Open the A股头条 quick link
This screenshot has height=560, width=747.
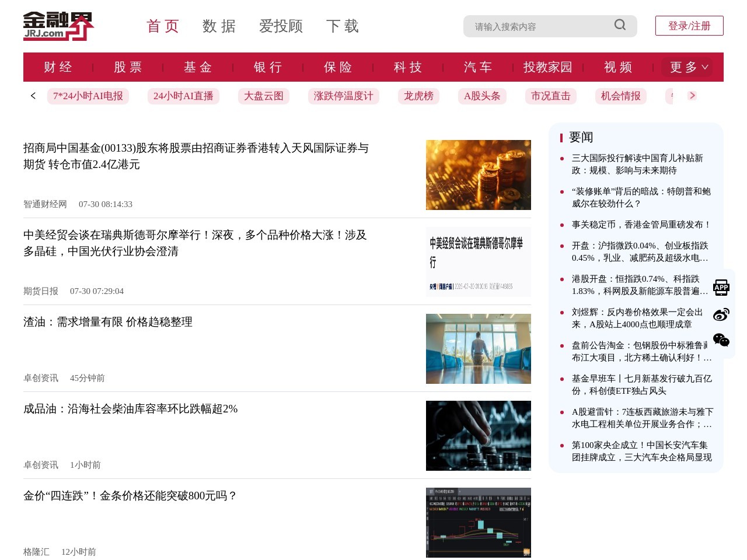coord(483,96)
